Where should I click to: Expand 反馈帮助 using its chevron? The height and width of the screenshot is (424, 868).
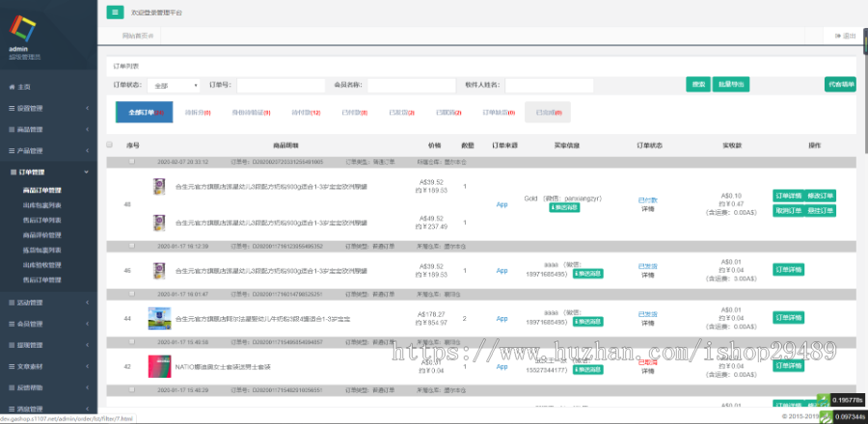[87, 387]
